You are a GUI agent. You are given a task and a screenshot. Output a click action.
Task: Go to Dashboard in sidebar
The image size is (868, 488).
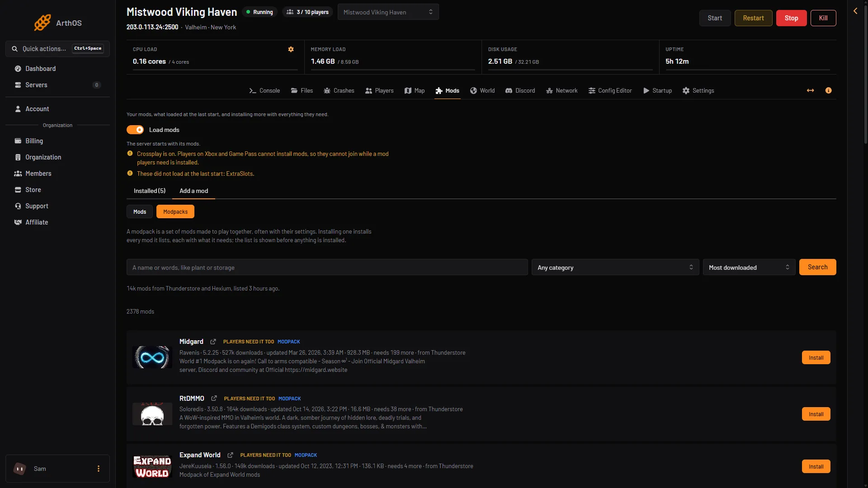(x=57, y=69)
